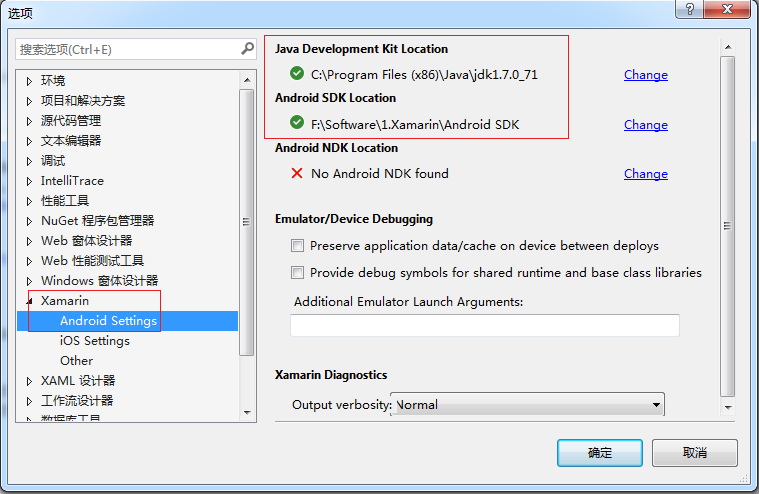Select the 工作流设计器 tree item
This screenshot has height=494, width=759.
click(77, 401)
